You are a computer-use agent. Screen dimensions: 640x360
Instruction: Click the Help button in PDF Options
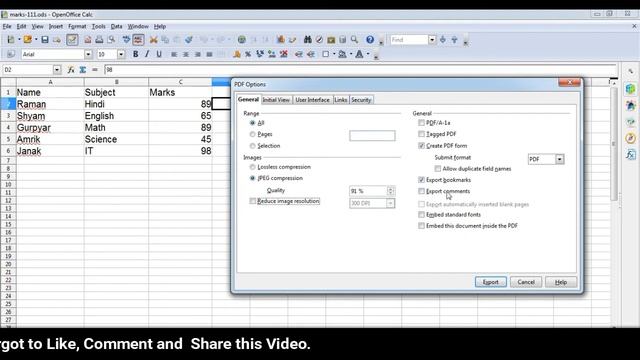click(x=561, y=282)
